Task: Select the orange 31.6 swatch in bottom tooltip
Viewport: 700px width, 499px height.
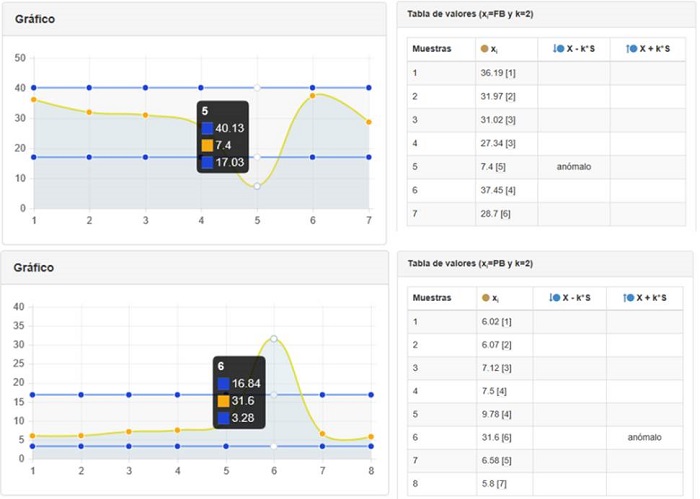Action: (x=223, y=400)
